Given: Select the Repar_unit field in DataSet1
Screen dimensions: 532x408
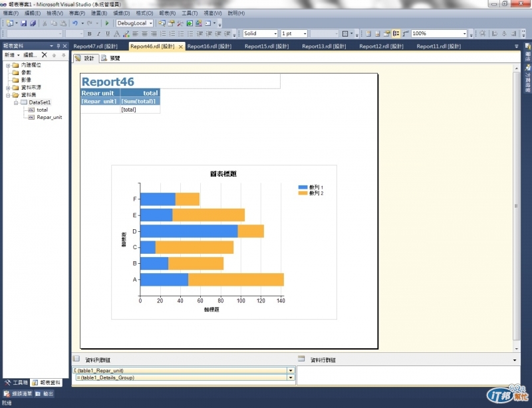Looking at the screenshot, I should 49,118.
